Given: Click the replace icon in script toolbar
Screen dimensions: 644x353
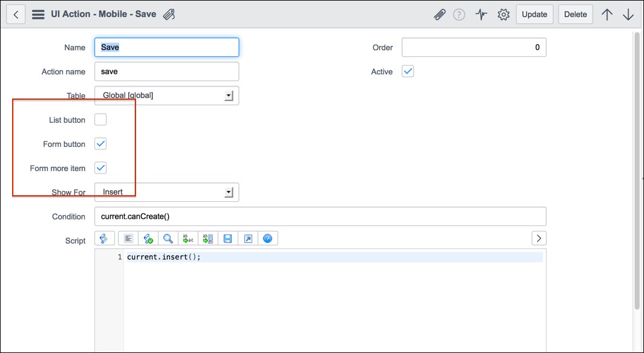Looking at the screenshot, I should (187, 238).
